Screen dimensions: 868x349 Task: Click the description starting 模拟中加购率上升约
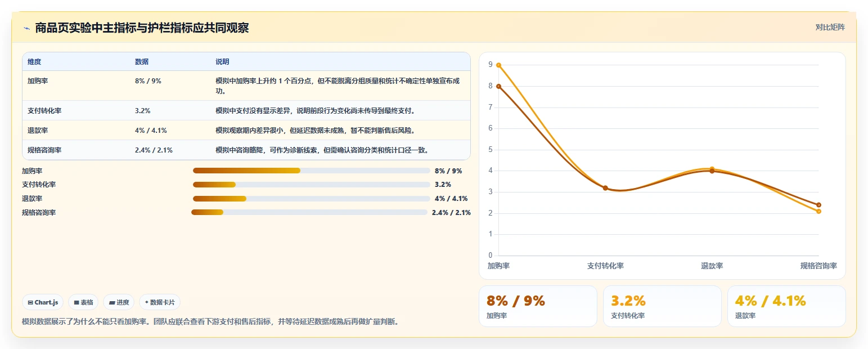[x=338, y=86]
